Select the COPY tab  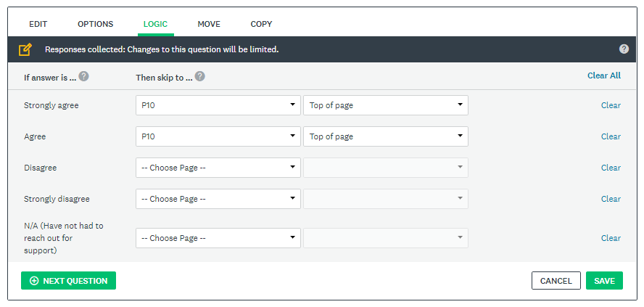click(261, 24)
